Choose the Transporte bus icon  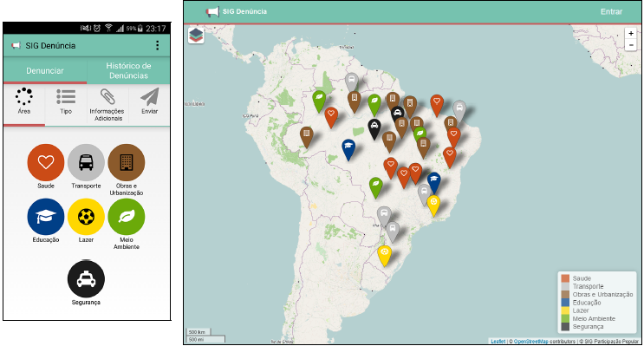point(86,162)
